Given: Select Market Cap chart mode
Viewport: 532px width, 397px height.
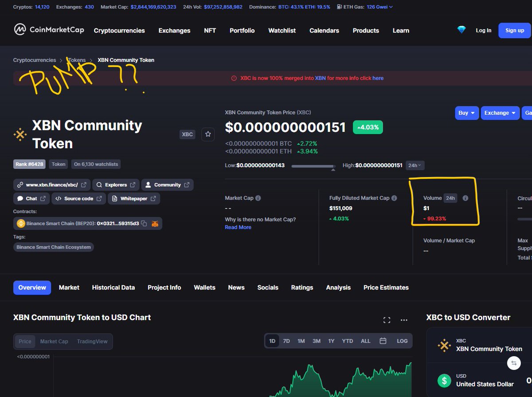Looking at the screenshot, I should (54, 341).
